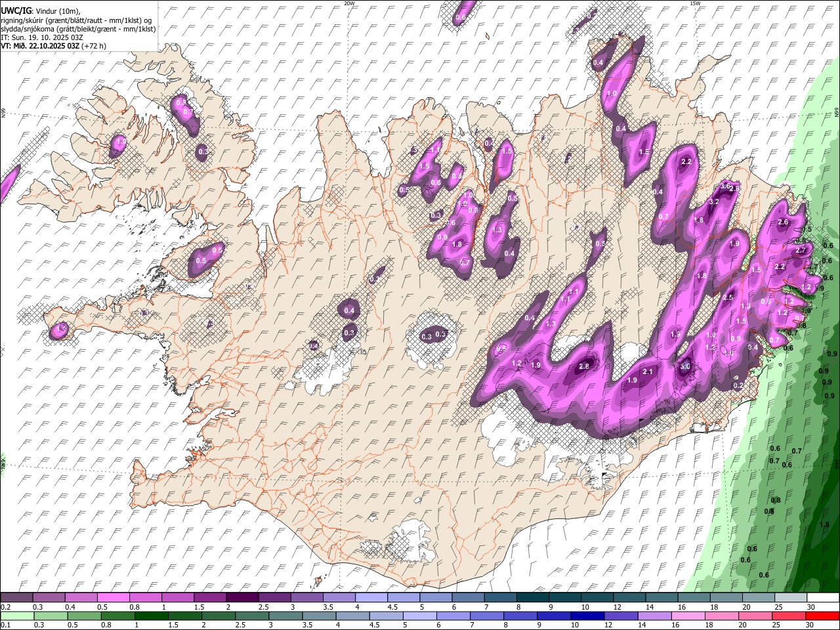
Task: Click the '30' label on the upper legend
Action: 811,607
